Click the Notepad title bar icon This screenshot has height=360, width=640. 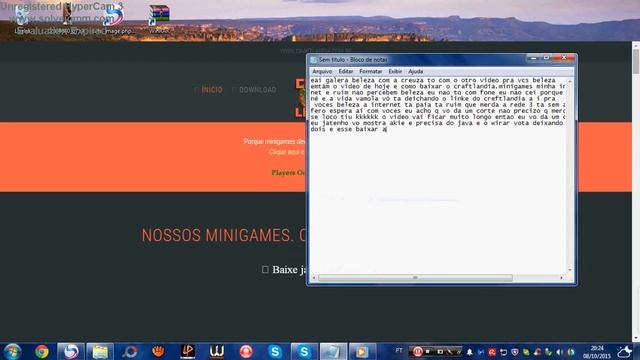pos(313,60)
